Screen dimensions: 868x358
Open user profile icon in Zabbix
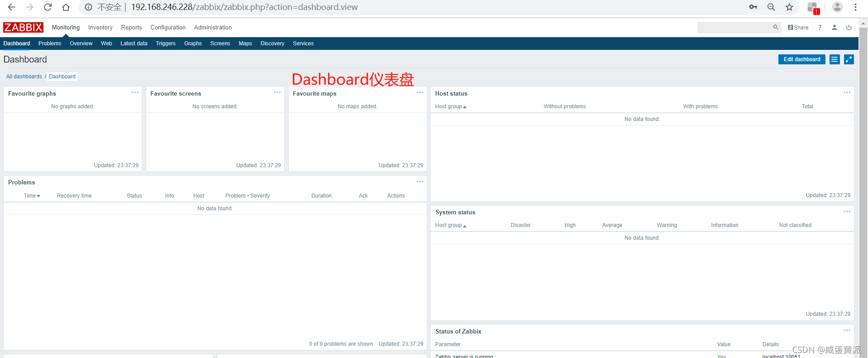[834, 27]
